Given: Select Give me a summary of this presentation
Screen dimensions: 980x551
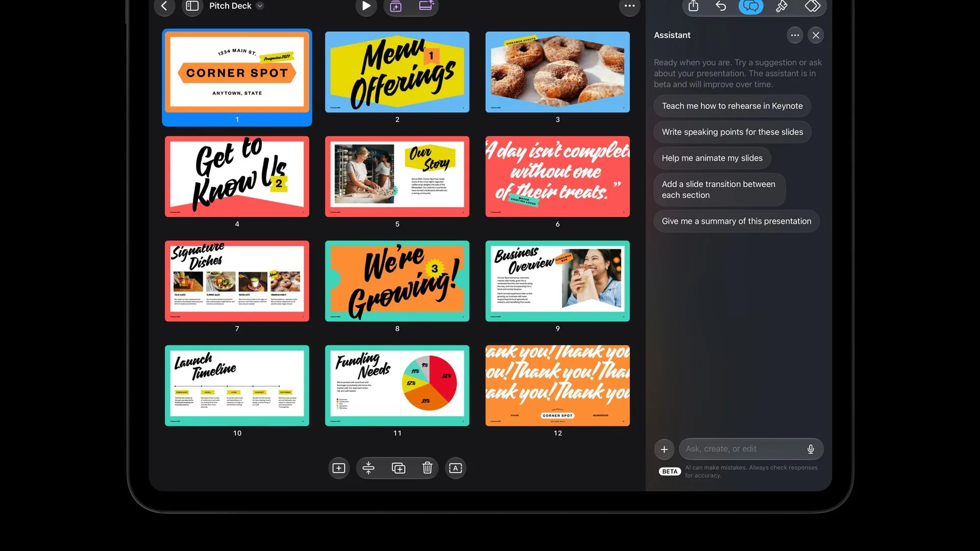Looking at the screenshot, I should coord(736,221).
